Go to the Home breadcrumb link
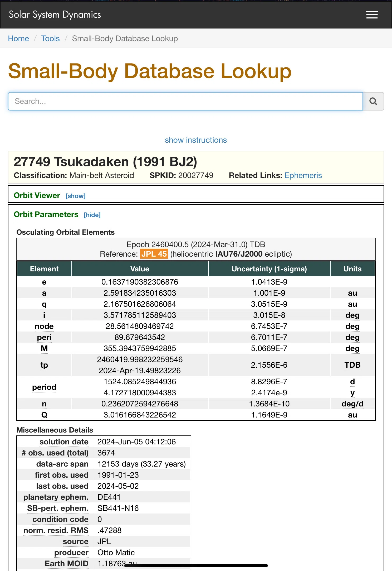The width and height of the screenshot is (392, 571). [x=18, y=39]
